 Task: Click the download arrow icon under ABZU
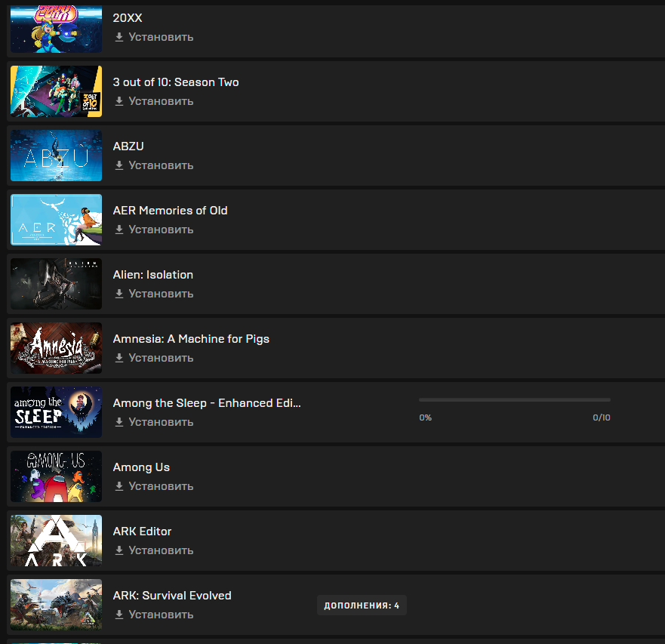[119, 165]
